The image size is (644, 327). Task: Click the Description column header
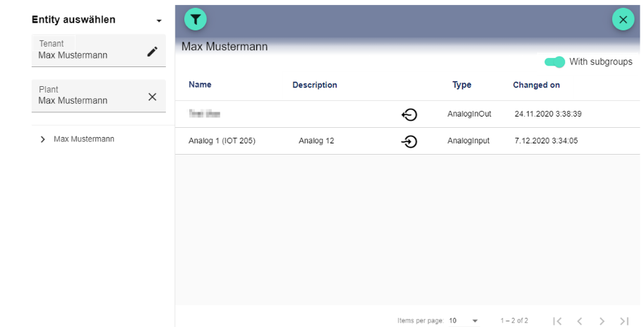click(x=314, y=85)
